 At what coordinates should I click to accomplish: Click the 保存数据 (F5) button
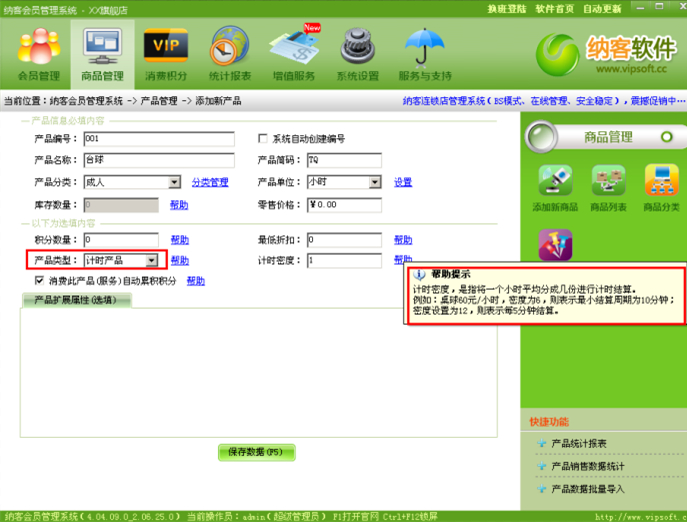[257, 452]
